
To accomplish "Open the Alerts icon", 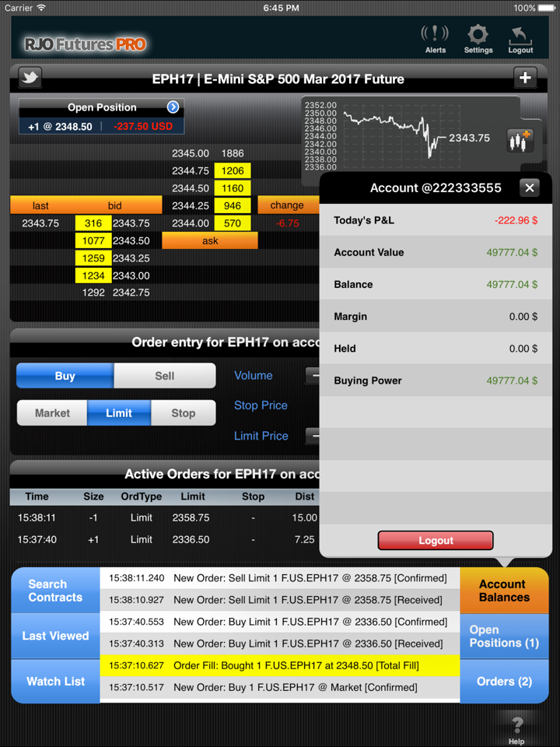I will (x=435, y=38).
